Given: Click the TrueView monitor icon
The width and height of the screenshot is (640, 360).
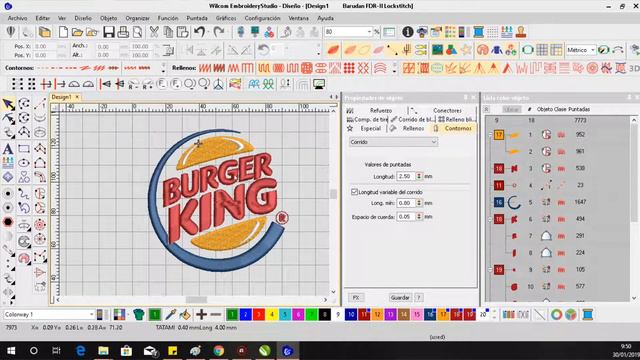Looking at the screenshot, I should (319, 84).
